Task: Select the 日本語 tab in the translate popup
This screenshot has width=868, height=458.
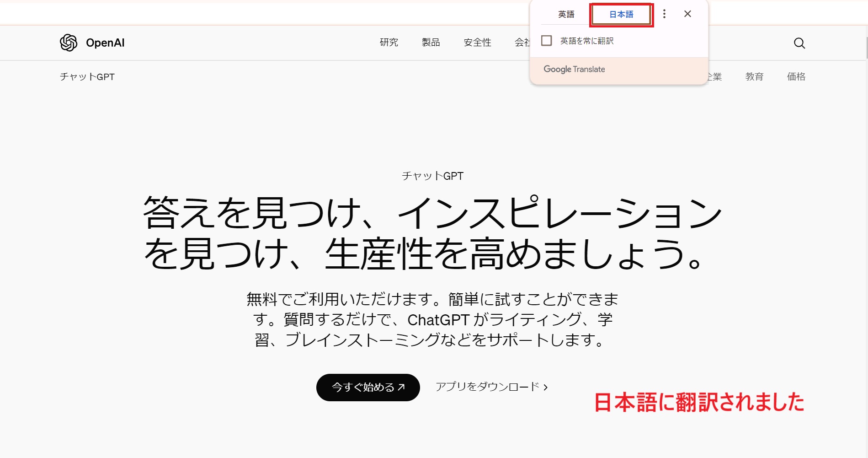Action: tap(621, 15)
